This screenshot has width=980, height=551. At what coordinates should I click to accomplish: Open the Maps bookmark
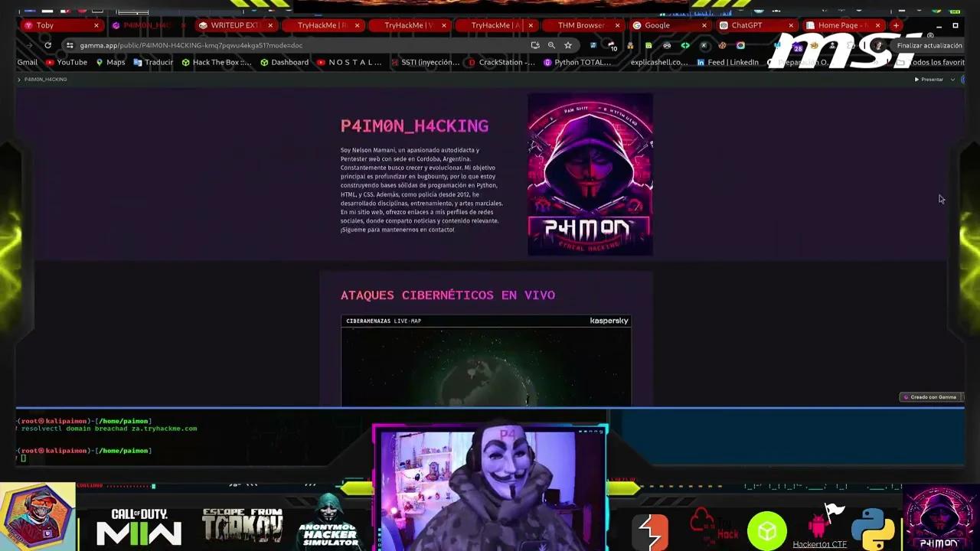click(110, 63)
